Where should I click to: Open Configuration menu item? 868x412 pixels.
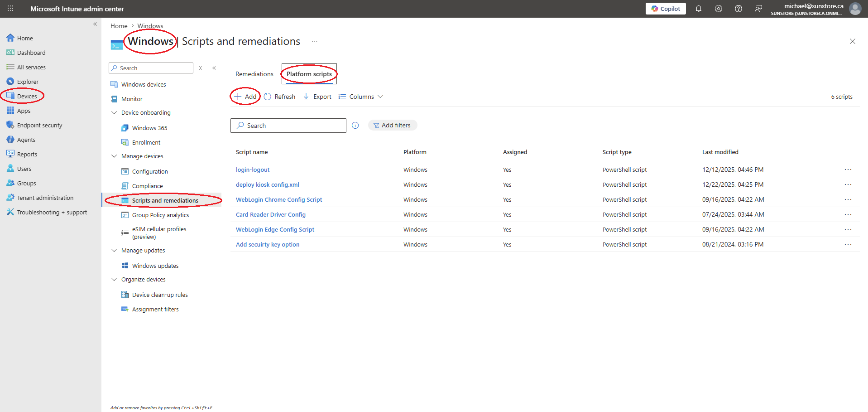(x=150, y=171)
